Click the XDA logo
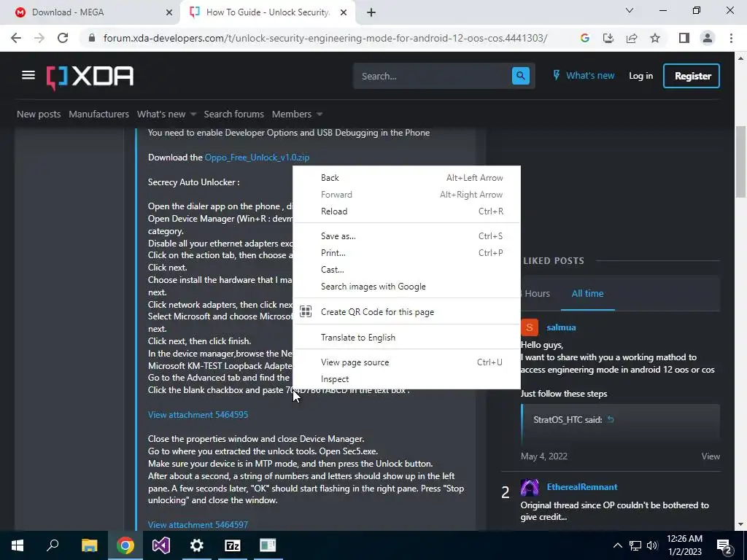The image size is (747, 560). (x=90, y=77)
